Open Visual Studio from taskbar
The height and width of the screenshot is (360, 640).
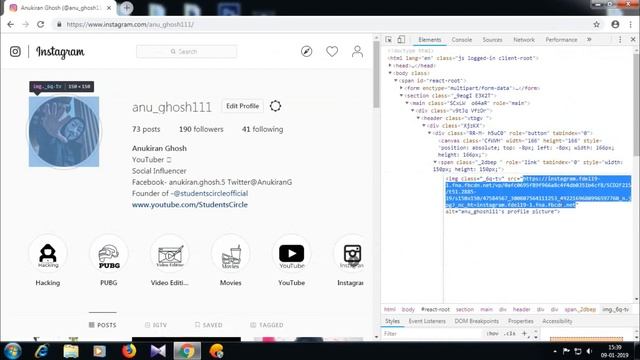point(158,351)
